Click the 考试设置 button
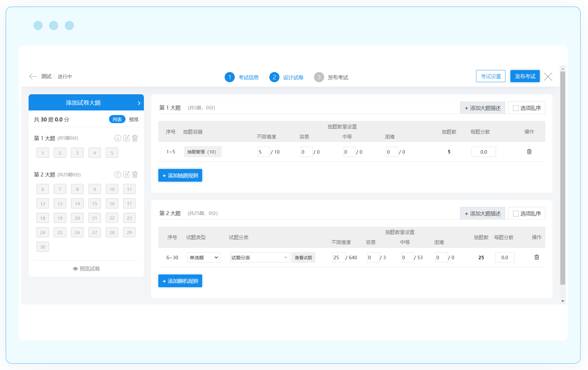Screen dimensions: 588x370 490,76
